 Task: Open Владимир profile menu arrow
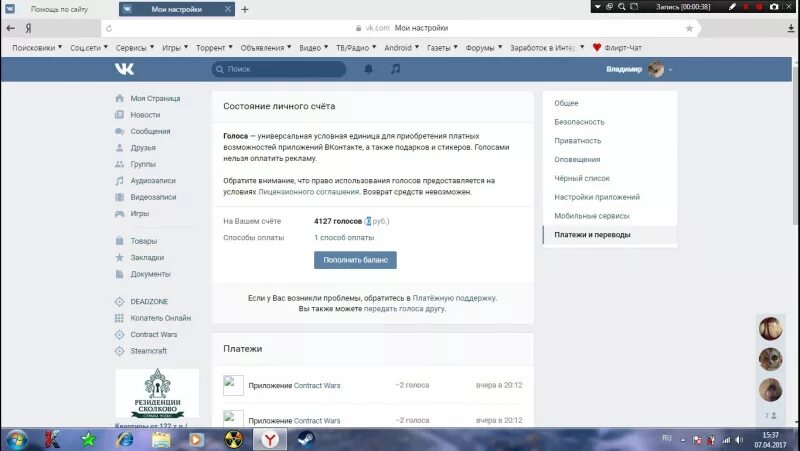click(670, 69)
